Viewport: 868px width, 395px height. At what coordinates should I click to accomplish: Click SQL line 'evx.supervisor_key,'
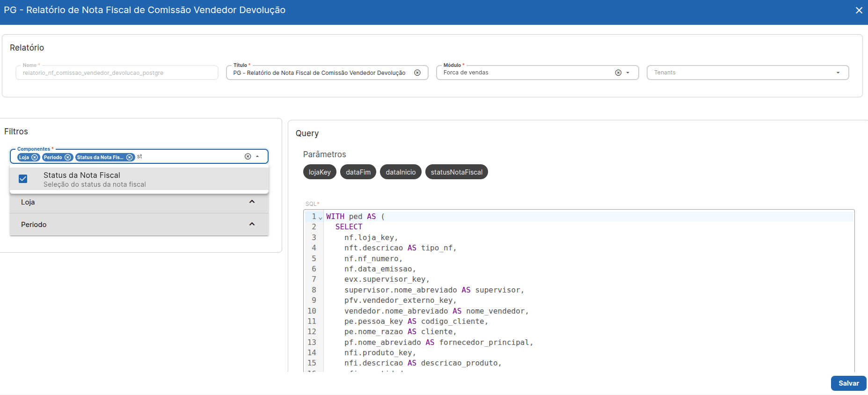[387, 279]
